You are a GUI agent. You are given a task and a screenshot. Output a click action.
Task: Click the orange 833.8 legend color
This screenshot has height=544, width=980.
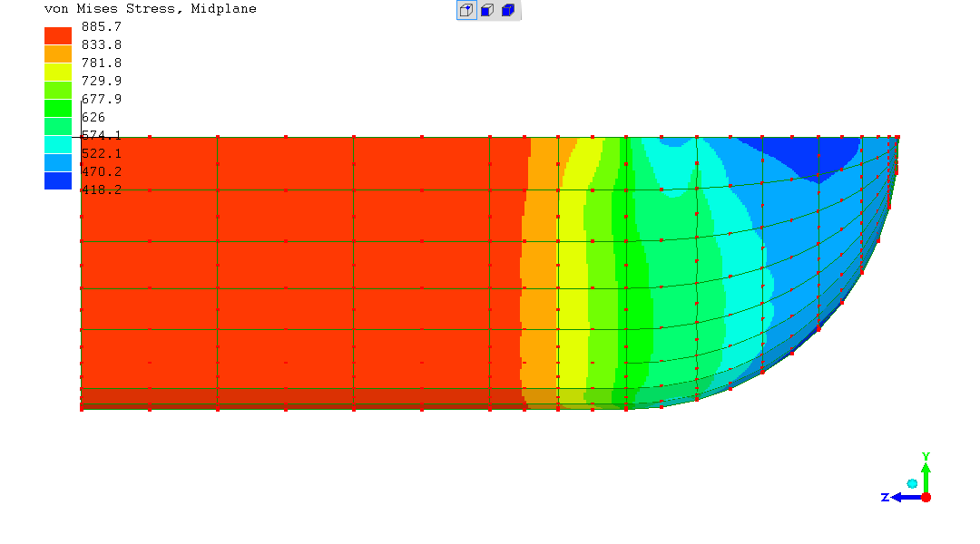click(x=58, y=53)
